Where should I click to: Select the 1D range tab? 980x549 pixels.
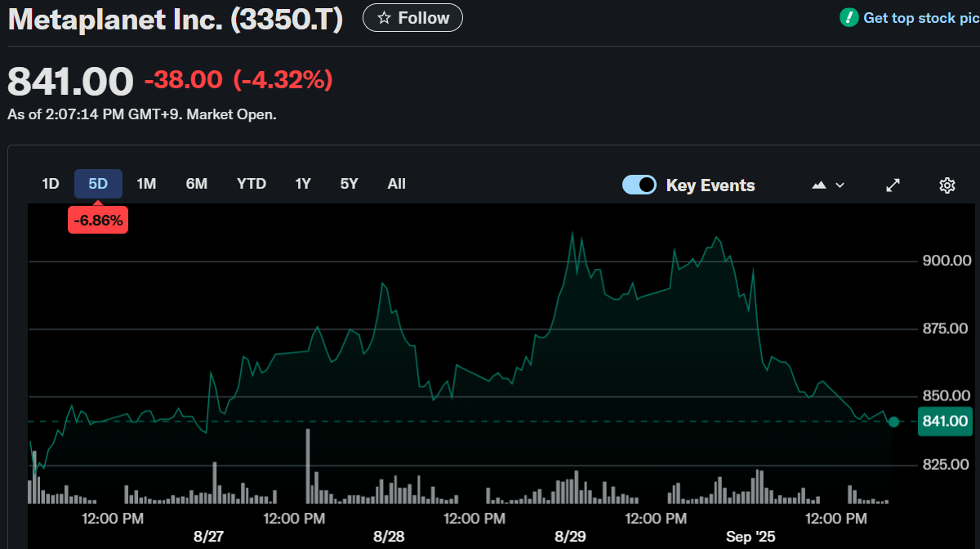click(51, 184)
